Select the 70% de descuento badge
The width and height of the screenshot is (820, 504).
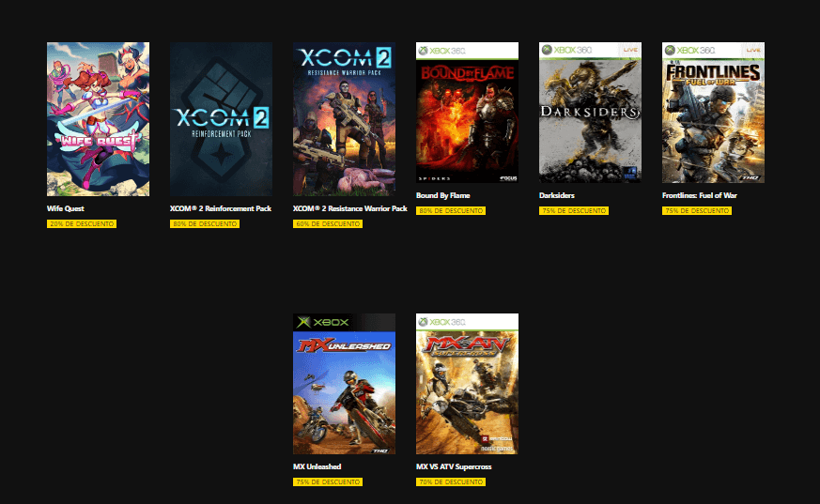[x=451, y=481]
